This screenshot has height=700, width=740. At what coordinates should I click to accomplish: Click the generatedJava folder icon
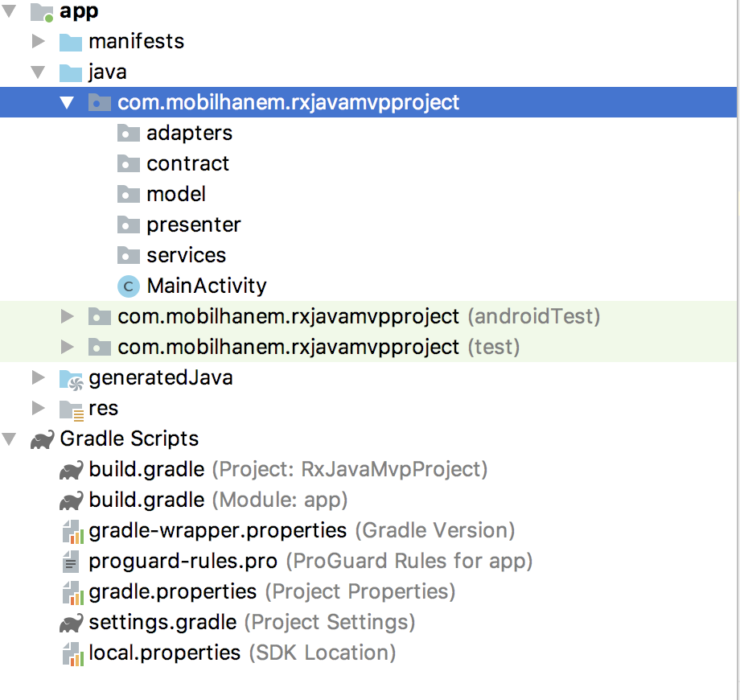(72, 380)
